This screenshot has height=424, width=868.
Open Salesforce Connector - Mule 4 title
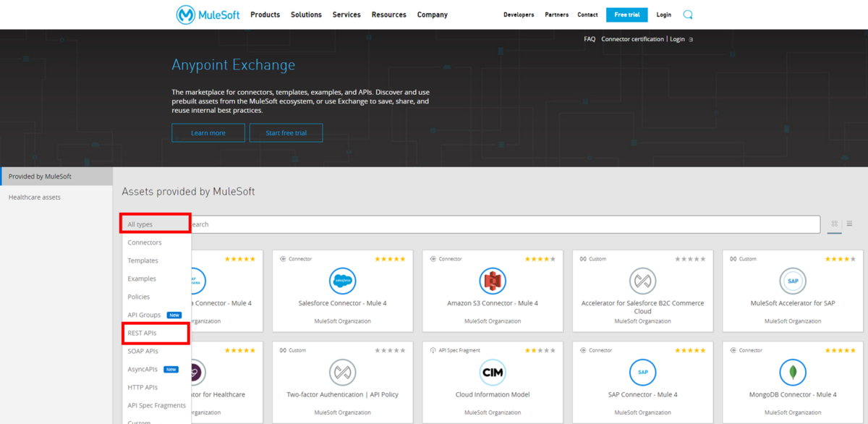pos(343,303)
